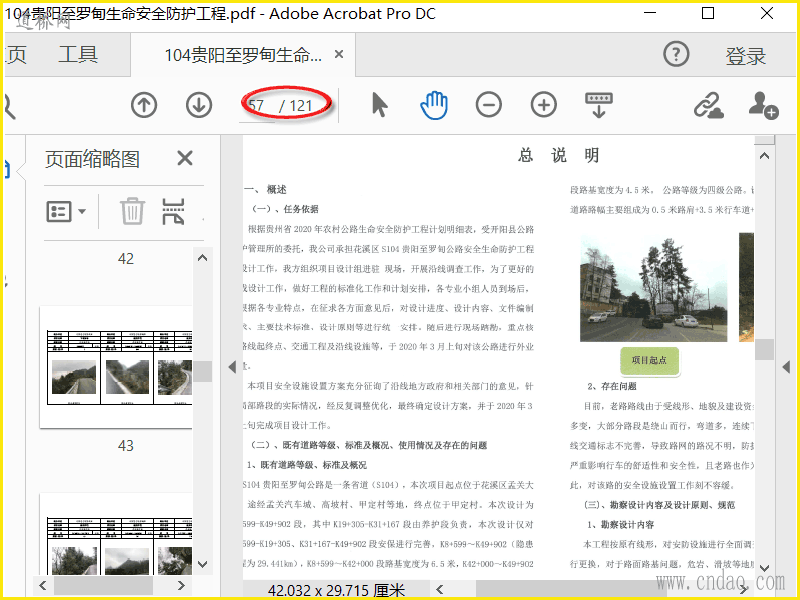This screenshot has height=600, width=800.
Task: Expand the right tools pane arrow
Action: pos(786,367)
